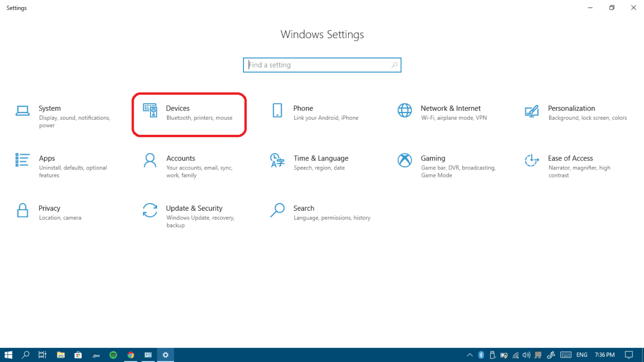This screenshot has width=644, height=362.
Task: Launch Spotify from the taskbar
Action: click(113, 355)
